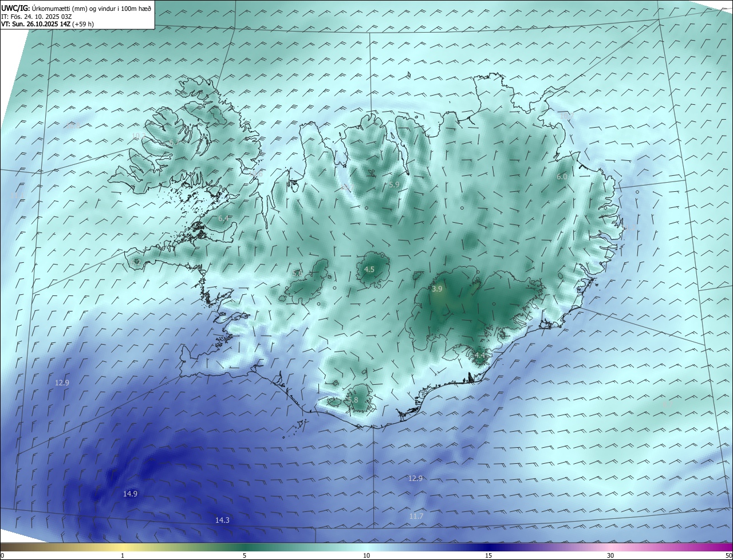733x560 pixels.
Task: Click the 6.4 value label on the map
Action: click(223, 218)
